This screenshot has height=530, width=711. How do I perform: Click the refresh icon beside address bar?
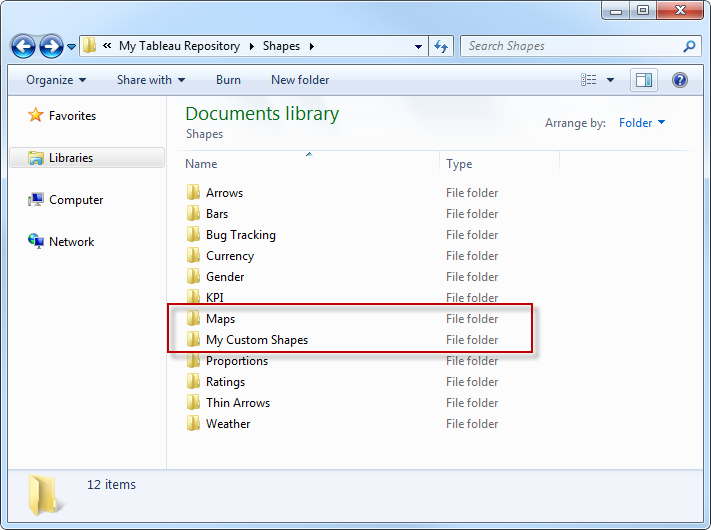coord(441,46)
